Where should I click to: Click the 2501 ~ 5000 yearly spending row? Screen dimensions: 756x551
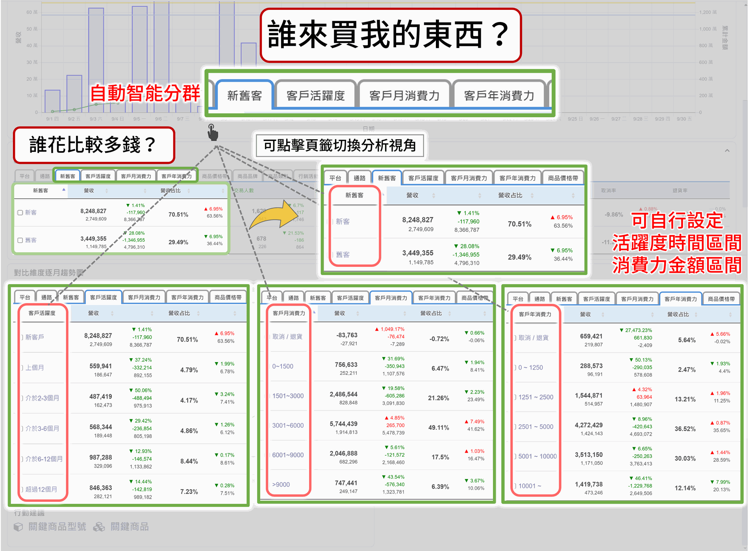point(535,427)
